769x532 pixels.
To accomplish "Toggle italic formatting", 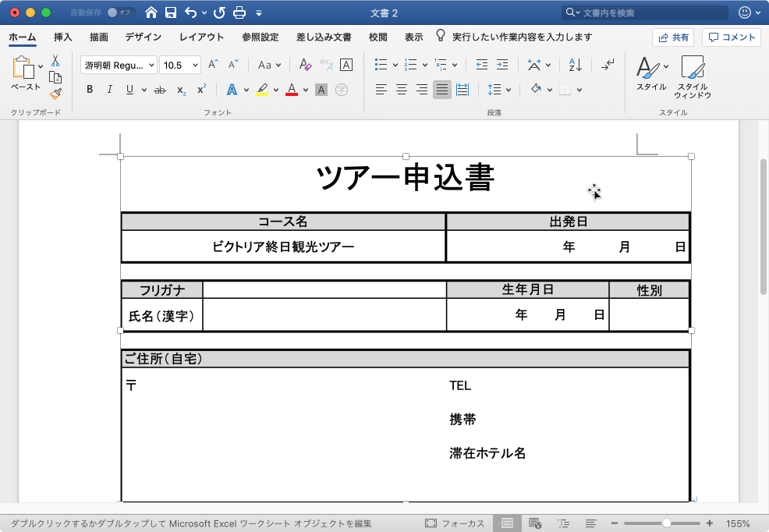I will click(x=109, y=89).
